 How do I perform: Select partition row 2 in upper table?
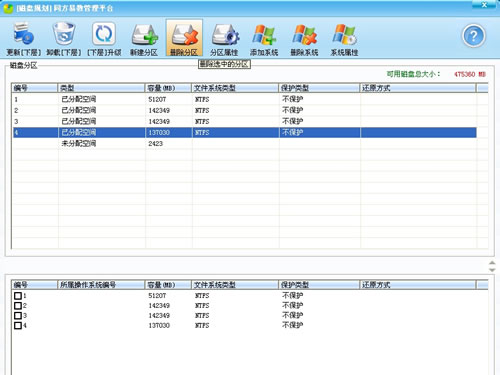pyautogui.click(x=245, y=110)
